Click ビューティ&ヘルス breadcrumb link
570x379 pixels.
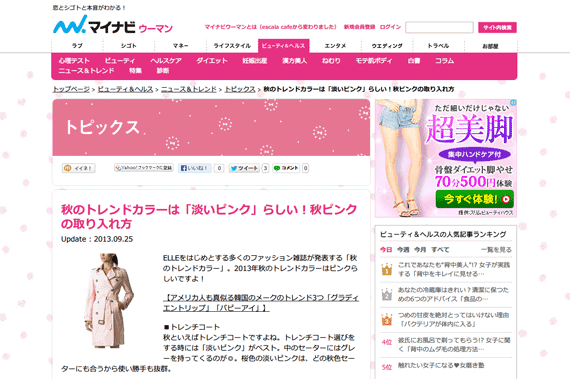[x=125, y=89]
